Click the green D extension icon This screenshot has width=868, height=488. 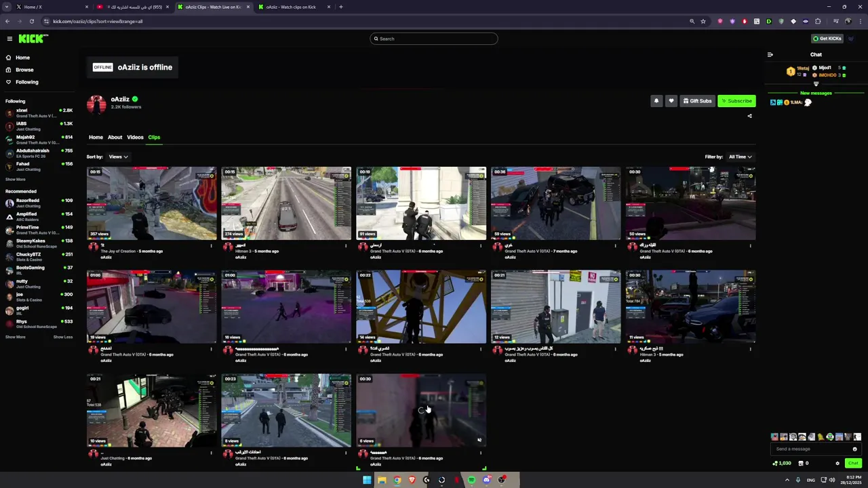(x=768, y=21)
